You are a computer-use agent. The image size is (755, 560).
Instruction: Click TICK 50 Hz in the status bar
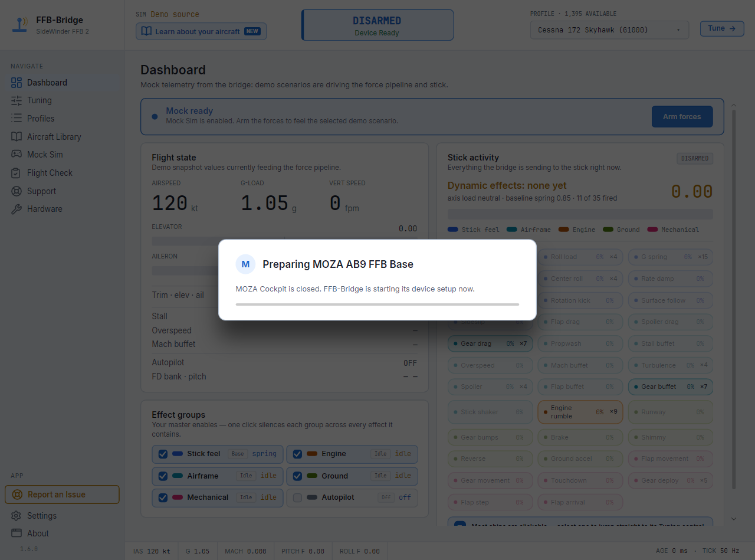point(721,551)
